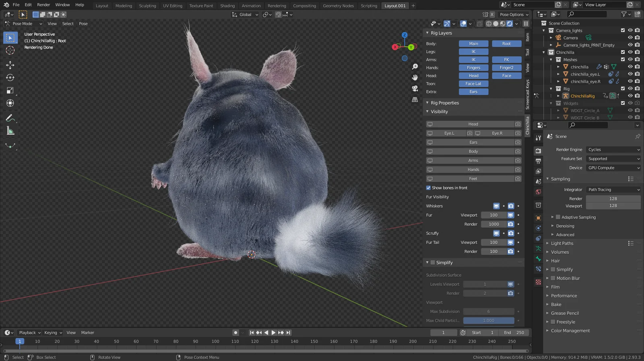
Task: Click the Root rig layer button
Action: click(x=506, y=44)
